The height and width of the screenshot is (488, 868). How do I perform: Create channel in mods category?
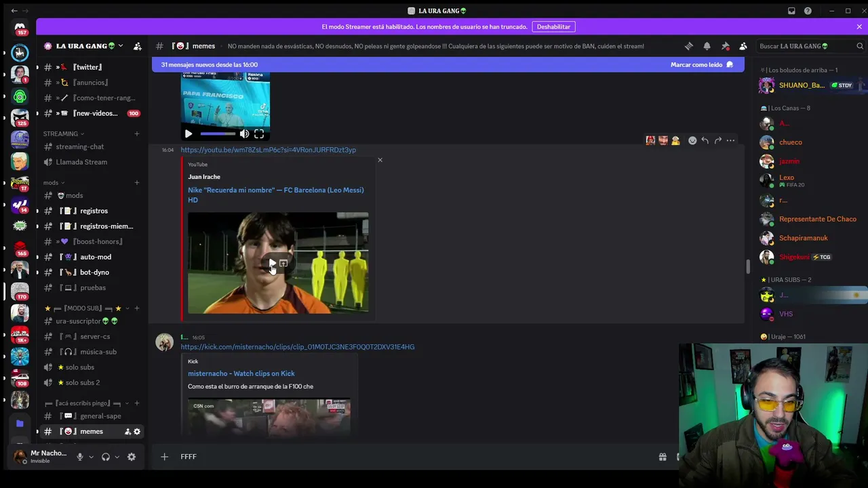137,182
